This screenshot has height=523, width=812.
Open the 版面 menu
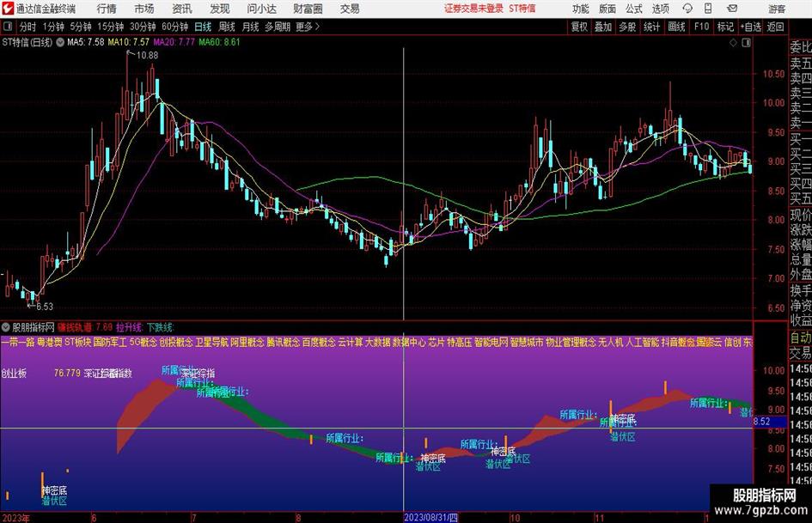point(607,9)
